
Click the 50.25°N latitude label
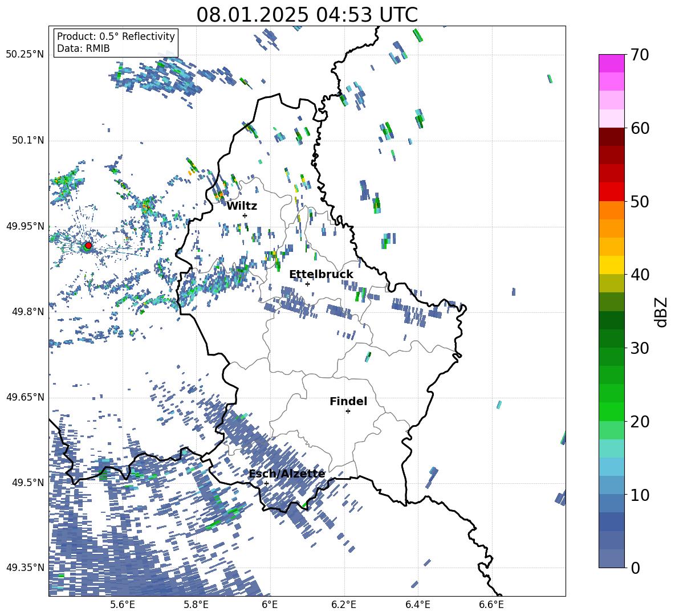pos(25,55)
